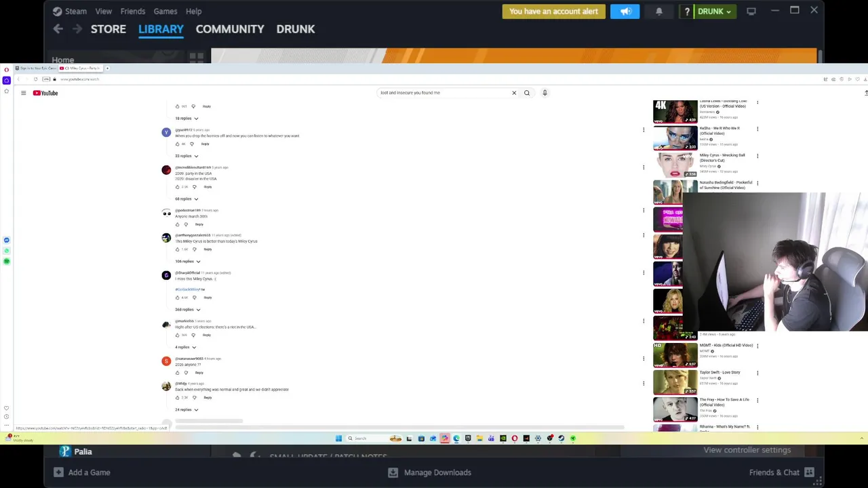Open options menu for @yuzi8972 comment
Image resolution: width=868 pixels, height=488 pixels.
(644, 129)
